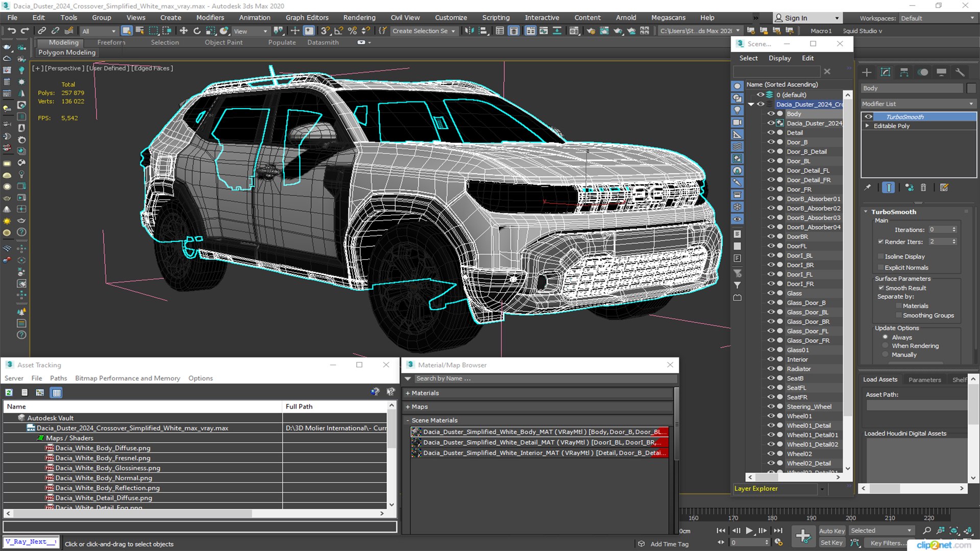Open Paths menu in Asset Tracking
980x551 pixels.
tap(58, 378)
